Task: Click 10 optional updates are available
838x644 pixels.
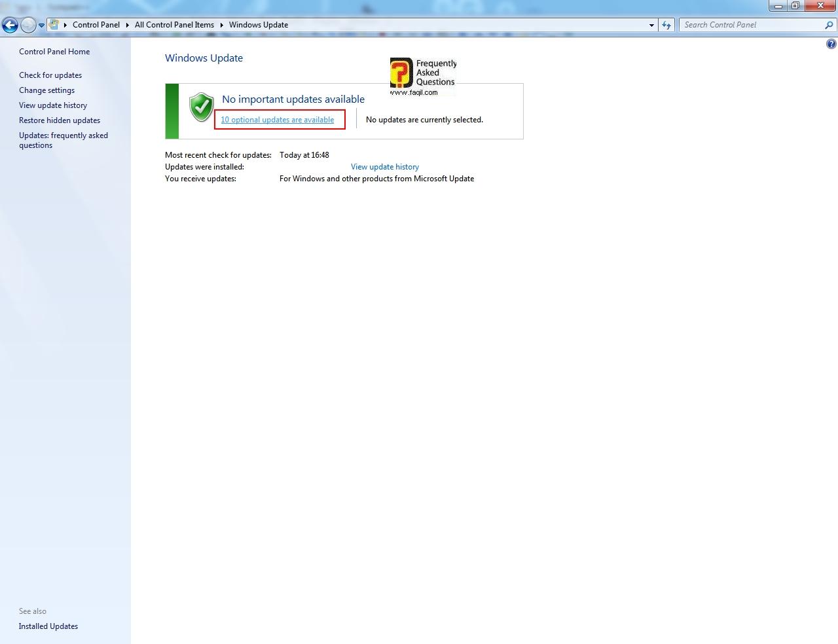Action: tap(278, 120)
